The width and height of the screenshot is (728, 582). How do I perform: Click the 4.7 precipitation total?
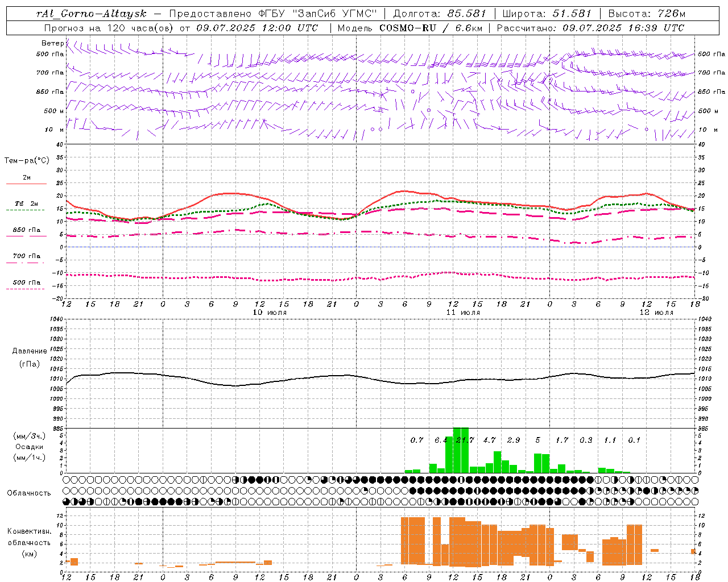click(489, 440)
